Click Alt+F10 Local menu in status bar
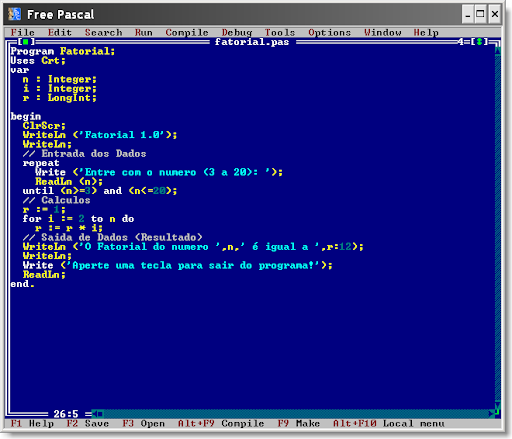Image resolution: width=512 pixels, height=439 pixels. click(x=388, y=423)
